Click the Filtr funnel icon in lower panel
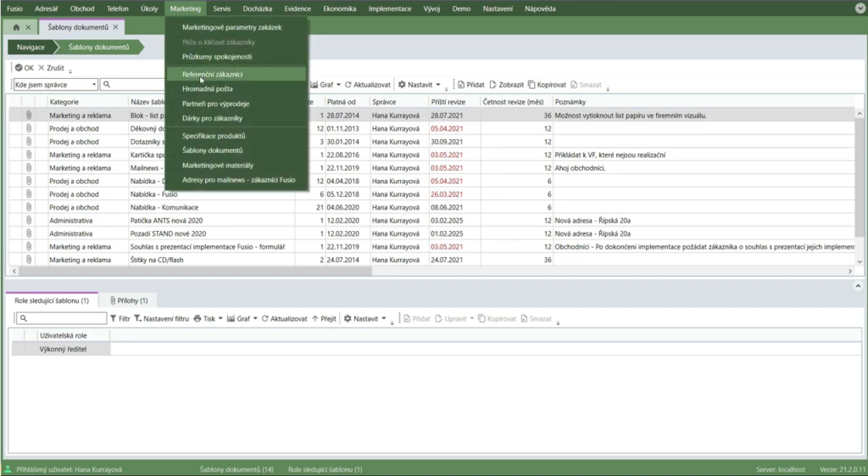Screen dimensions: 868x476 (x=114, y=319)
